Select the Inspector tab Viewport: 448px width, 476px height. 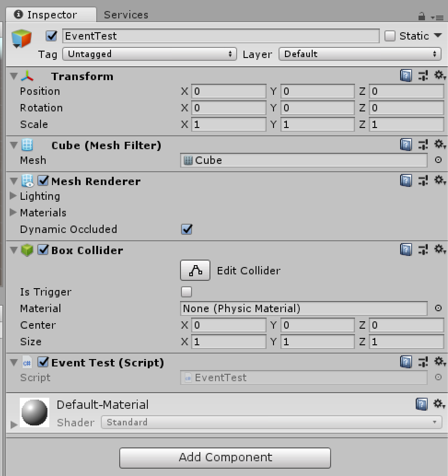pos(51,14)
